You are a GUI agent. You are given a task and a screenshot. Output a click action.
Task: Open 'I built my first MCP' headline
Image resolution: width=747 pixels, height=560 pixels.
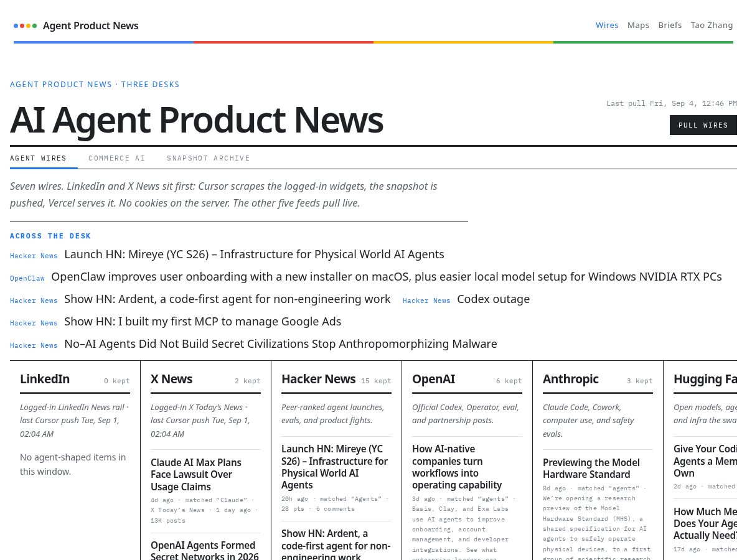pyautogui.click(x=202, y=322)
